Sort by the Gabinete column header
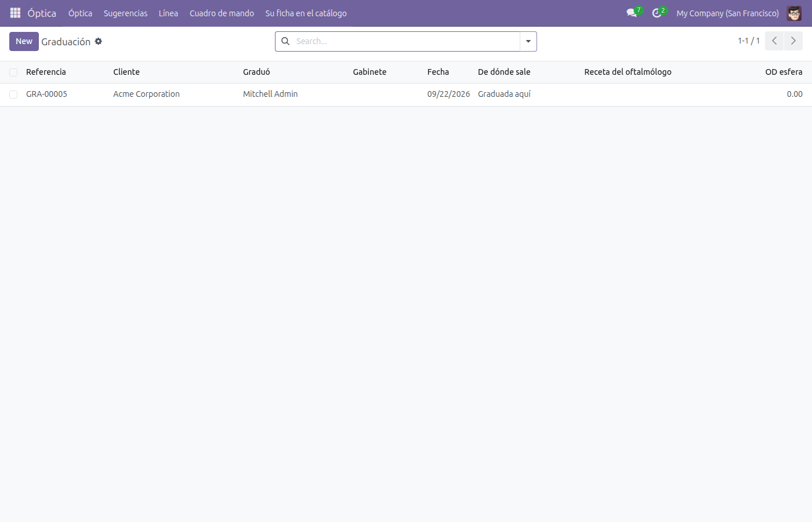Screen dimensions: 812x522 [x=369, y=72]
